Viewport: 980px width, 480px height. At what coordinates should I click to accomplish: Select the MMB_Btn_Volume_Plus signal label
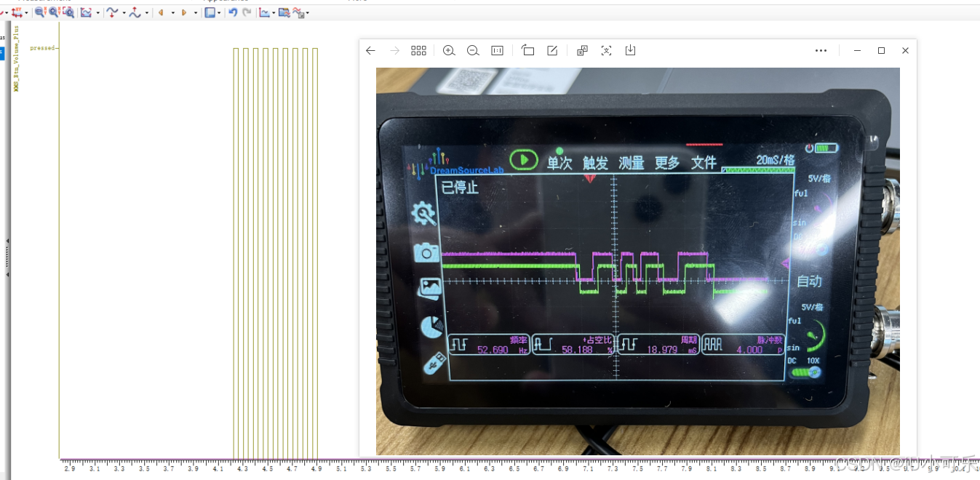pos(16,59)
